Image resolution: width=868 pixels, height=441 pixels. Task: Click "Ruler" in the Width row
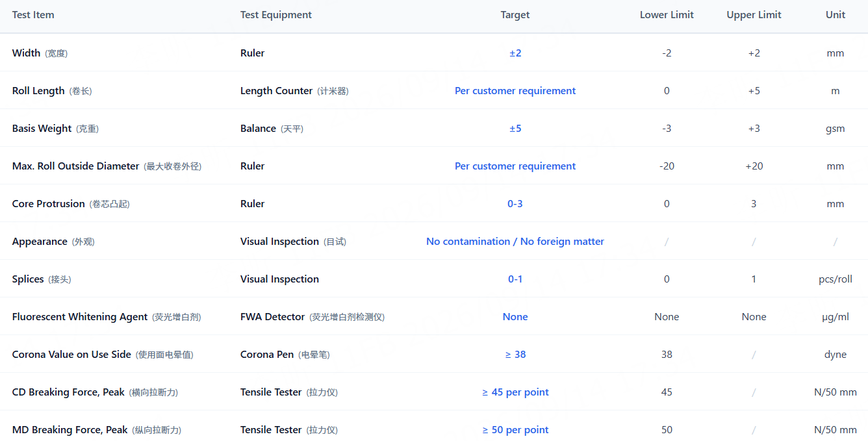(x=252, y=53)
